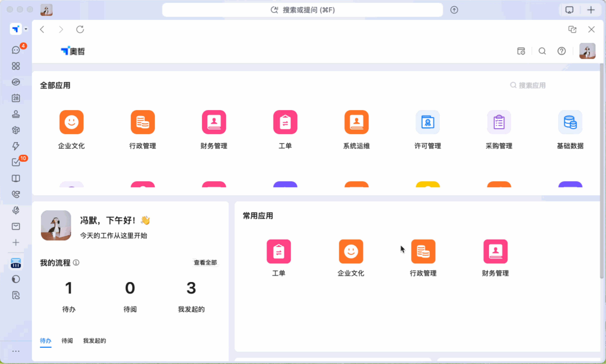Switch to the 待阅 tab
This screenshot has width=606, height=364.
point(67,341)
